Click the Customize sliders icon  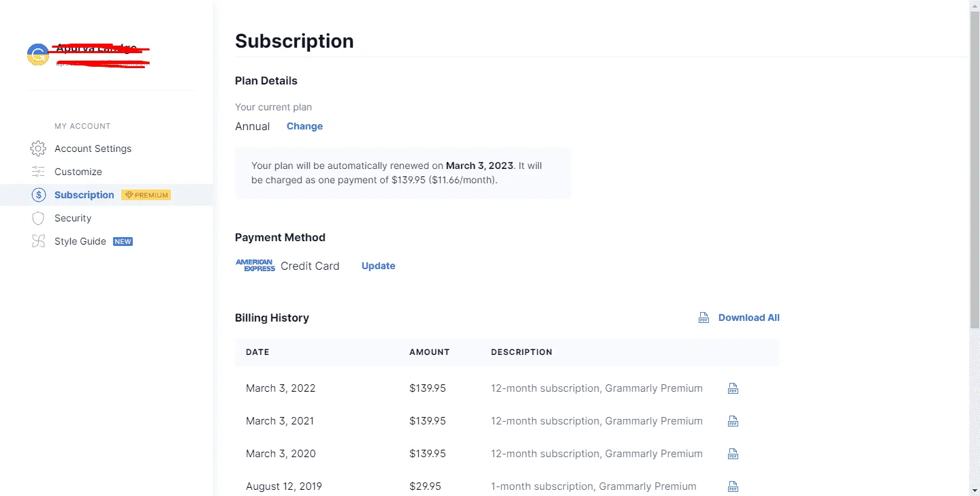[x=38, y=172]
